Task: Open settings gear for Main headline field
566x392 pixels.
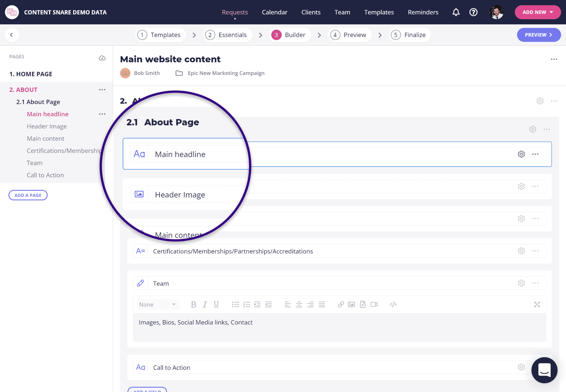Action: 521,154
